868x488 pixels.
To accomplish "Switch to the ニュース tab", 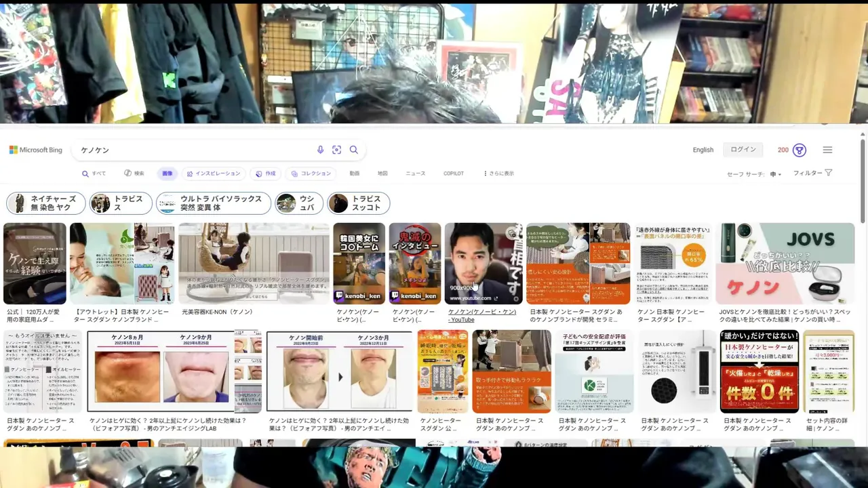I will tap(415, 174).
